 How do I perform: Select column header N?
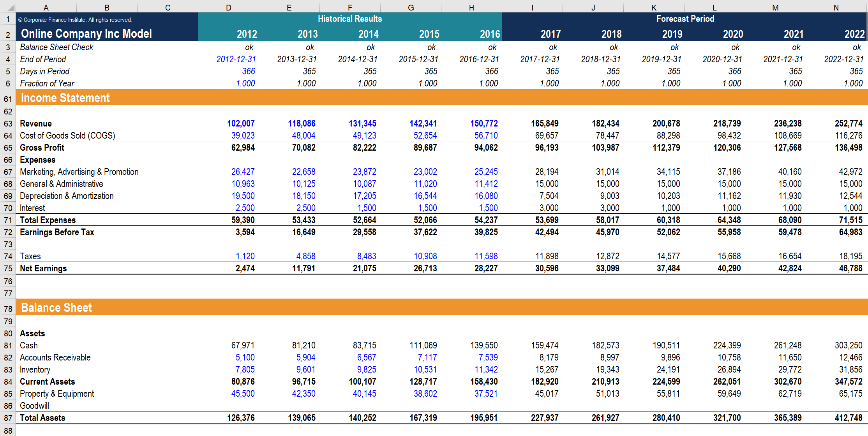point(835,7)
